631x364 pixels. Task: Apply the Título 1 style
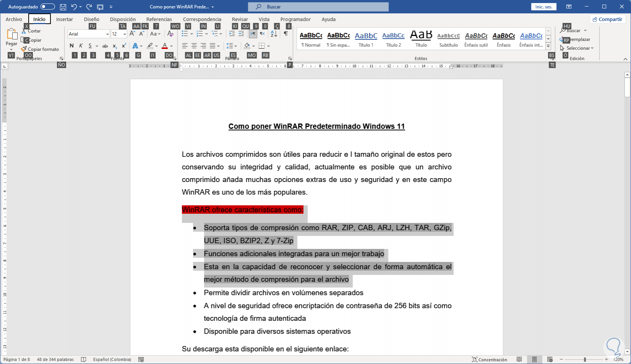click(x=366, y=39)
